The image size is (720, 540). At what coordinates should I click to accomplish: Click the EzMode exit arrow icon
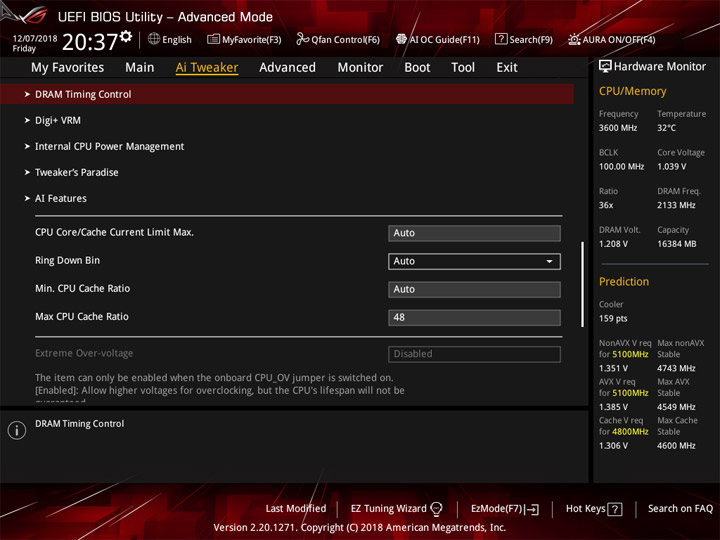click(532, 509)
